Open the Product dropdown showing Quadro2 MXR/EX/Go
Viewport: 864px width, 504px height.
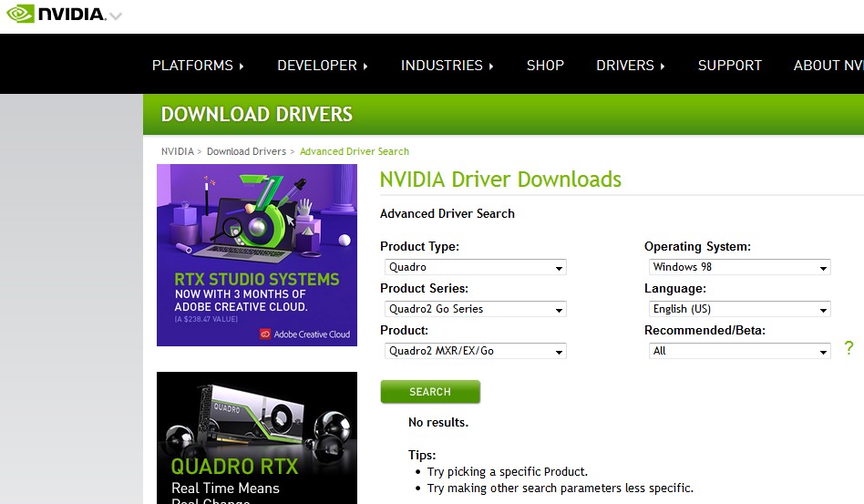pyautogui.click(x=476, y=351)
